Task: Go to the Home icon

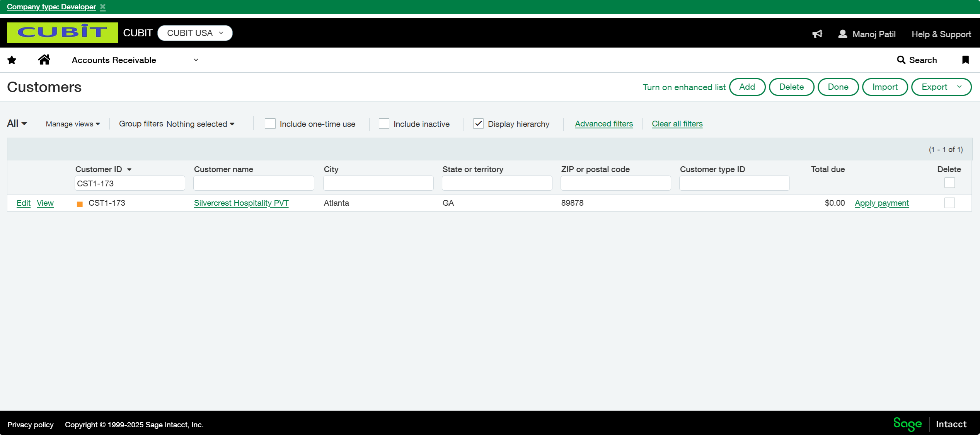Action: click(x=44, y=60)
